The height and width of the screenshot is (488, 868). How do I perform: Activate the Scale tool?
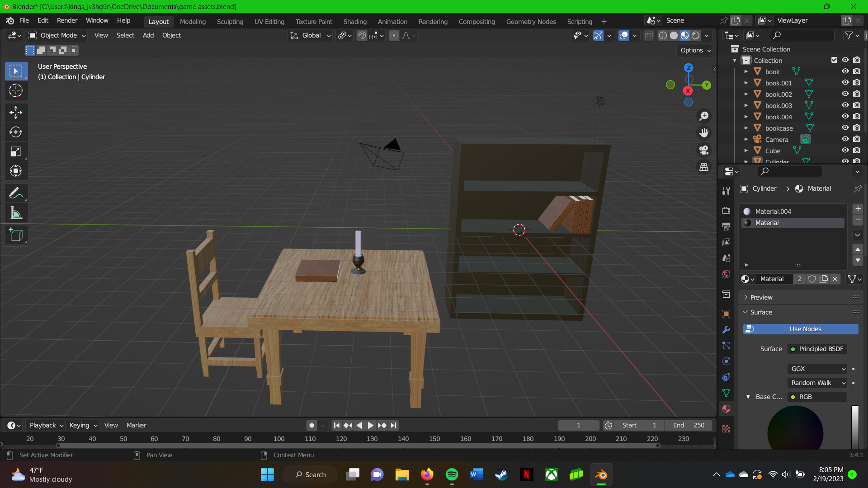(16, 151)
